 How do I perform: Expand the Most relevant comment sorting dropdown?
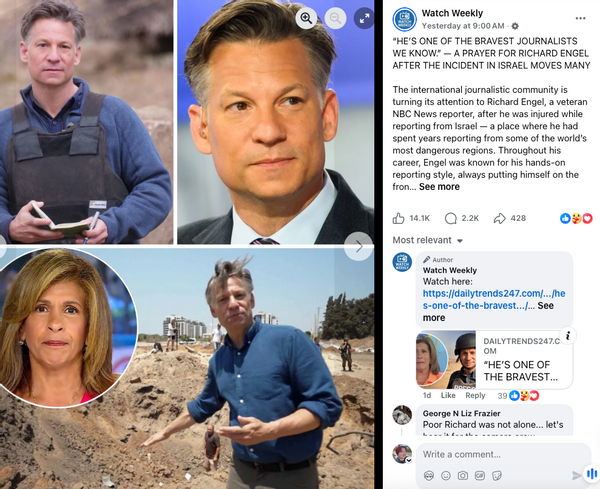click(427, 240)
